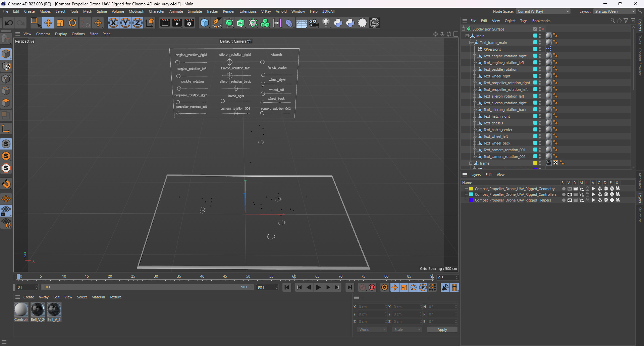Click search icon in Object manager
Viewport: 644px width, 346px height.
pyautogui.click(x=612, y=21)
